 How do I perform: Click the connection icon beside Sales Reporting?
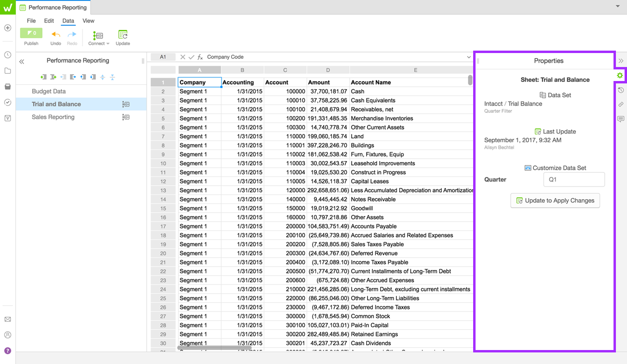tap(126, 117)
